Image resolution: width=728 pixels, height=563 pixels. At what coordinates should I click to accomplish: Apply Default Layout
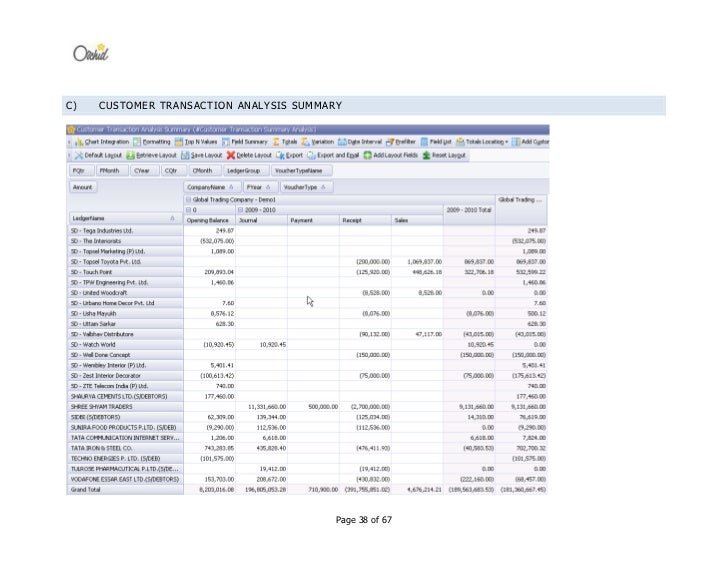[x=98, y=155]
